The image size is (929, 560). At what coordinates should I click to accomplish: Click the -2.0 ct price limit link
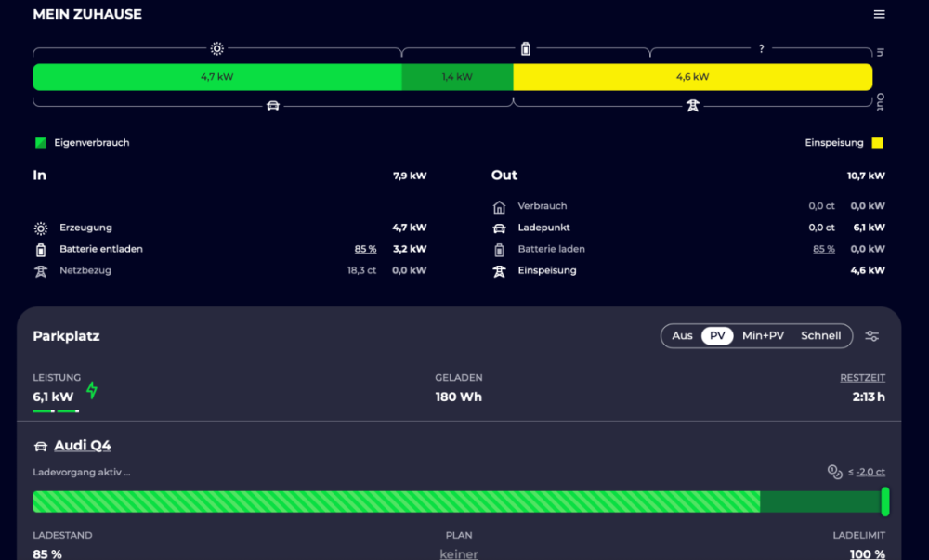pyautogui.click(x=870, y=473)
